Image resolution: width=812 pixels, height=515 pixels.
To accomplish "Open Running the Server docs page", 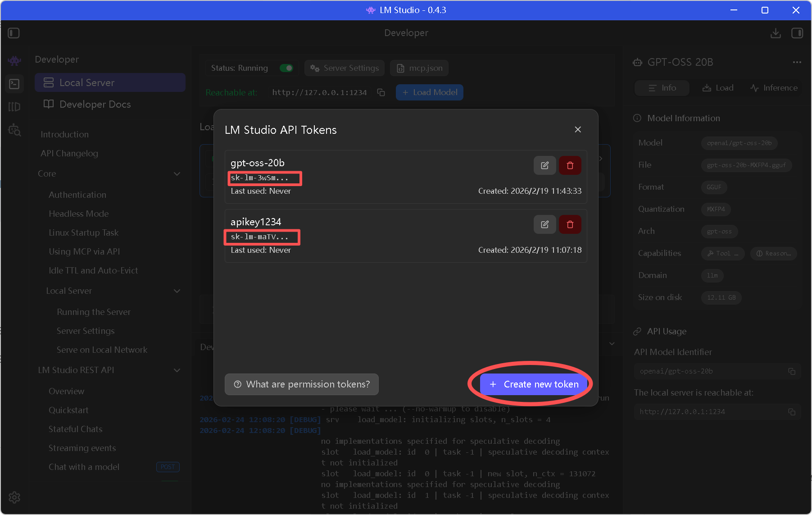I will pyautogui.click(x=94, y=312).
